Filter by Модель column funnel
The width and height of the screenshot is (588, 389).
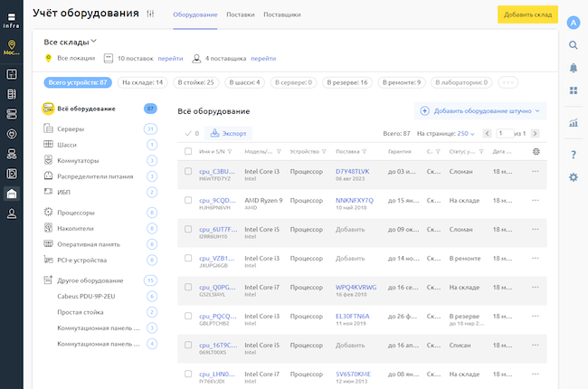(x=279, y=152)
